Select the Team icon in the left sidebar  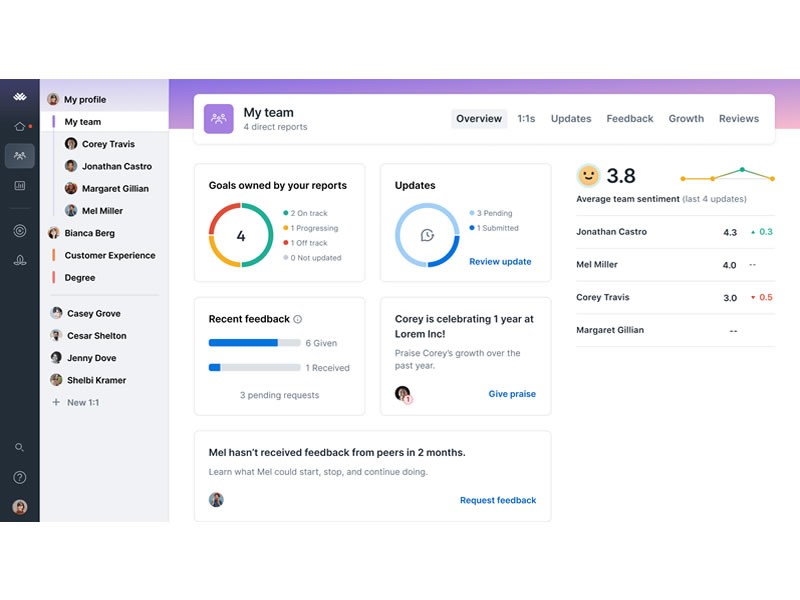(19, 156)
